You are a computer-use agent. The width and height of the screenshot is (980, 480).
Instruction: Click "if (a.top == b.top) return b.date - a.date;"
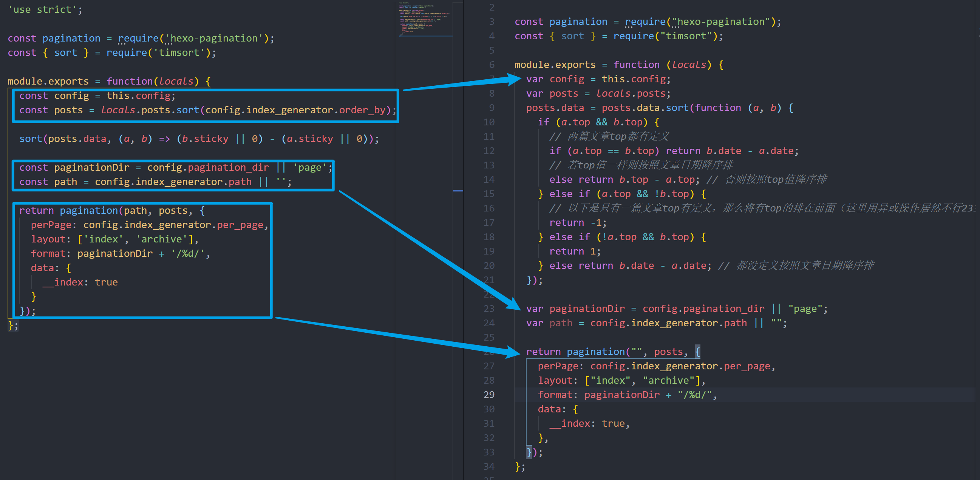coord(674,151)
